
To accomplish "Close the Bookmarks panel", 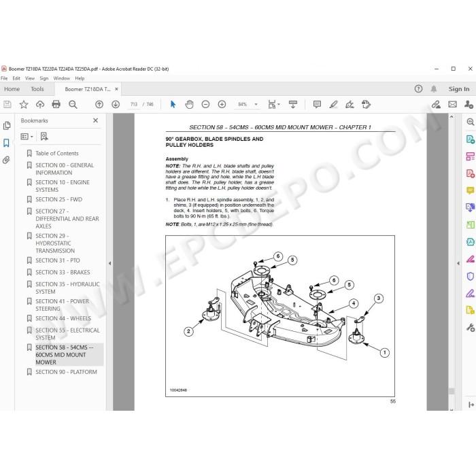I will 96,120.
